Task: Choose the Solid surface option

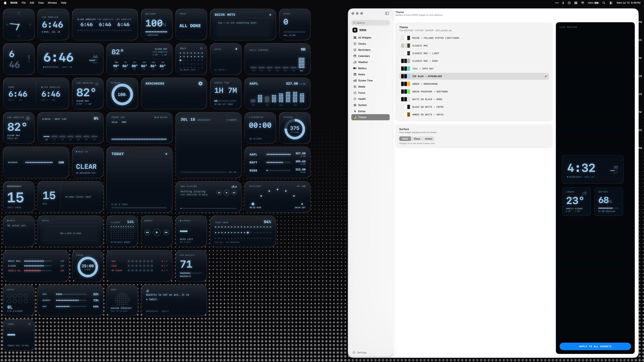Action: [405, 139]
